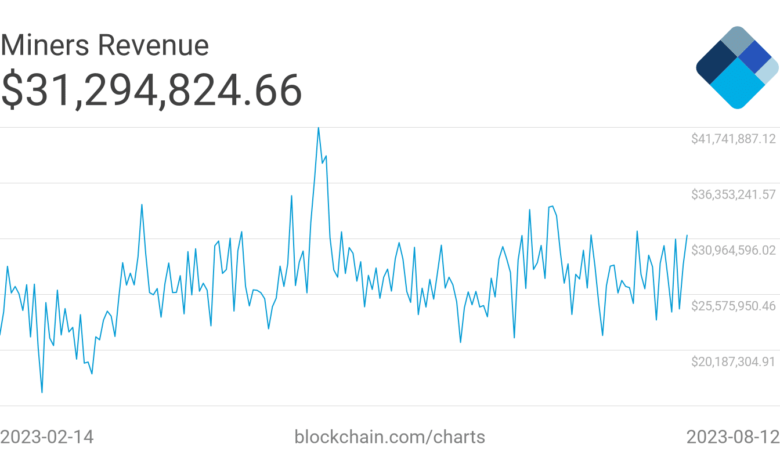Screen dimensions: 780x470
Task: Click the $30,964,596.02 axis label
Action: (733, 249)
